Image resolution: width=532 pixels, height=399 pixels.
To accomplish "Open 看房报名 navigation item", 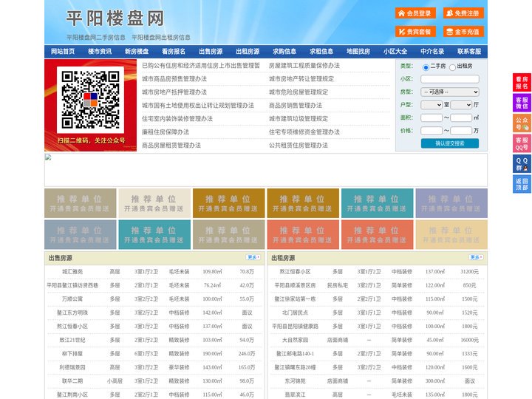I will click(174, 52).
